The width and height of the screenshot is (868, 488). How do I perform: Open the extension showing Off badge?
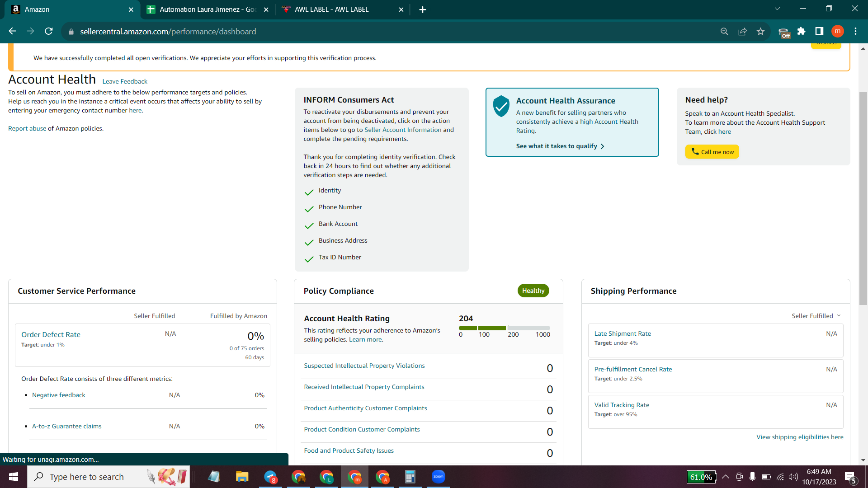pyautogui.click(x=784, y=32)
